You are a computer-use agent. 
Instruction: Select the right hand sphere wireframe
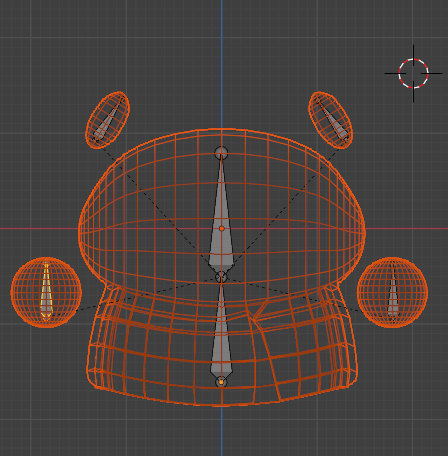pos(392,292)
